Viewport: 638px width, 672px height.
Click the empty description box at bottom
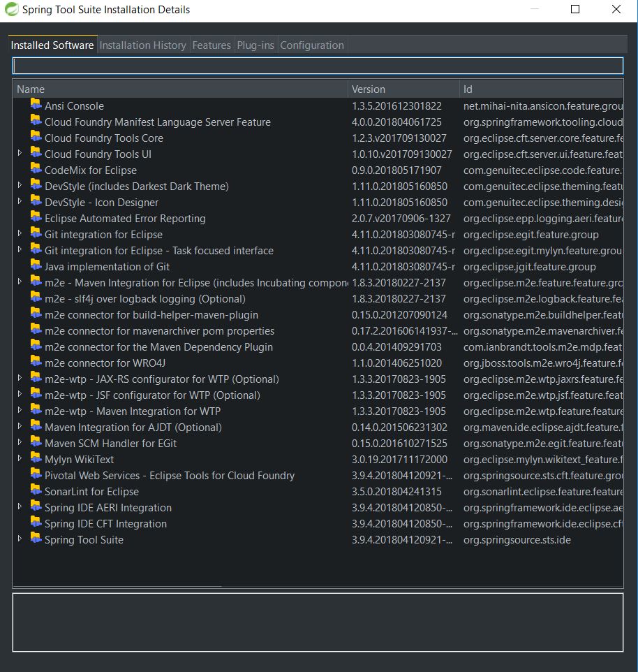318,622
